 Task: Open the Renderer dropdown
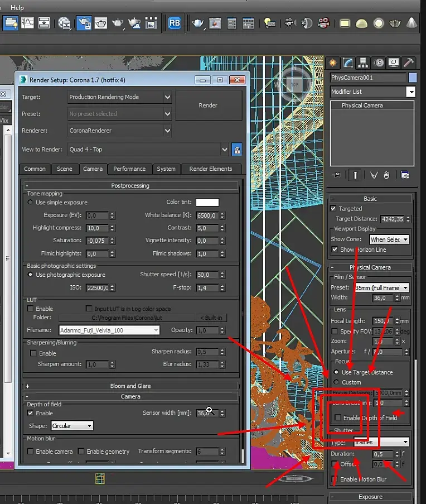pos(120,131)
